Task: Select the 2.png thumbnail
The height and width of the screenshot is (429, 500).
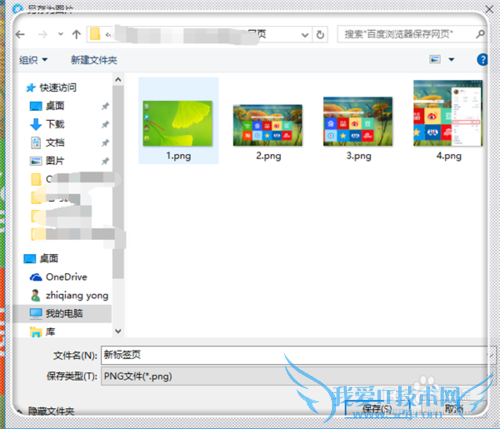Action: (268, 125)
